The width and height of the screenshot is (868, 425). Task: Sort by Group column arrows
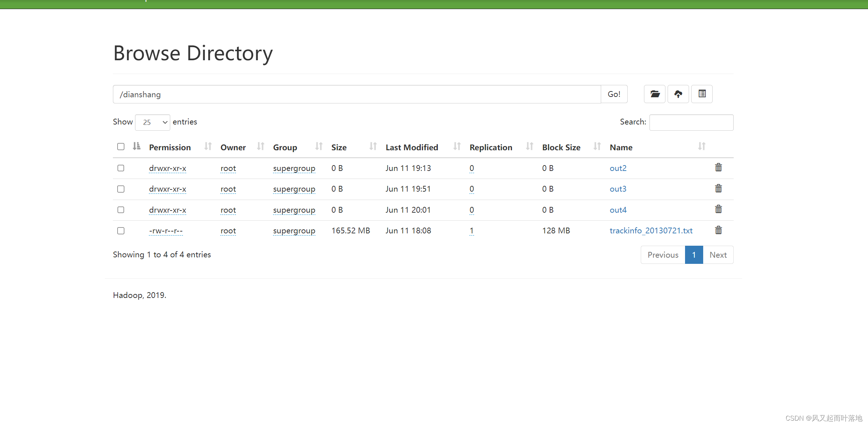[x=319, y=146]
